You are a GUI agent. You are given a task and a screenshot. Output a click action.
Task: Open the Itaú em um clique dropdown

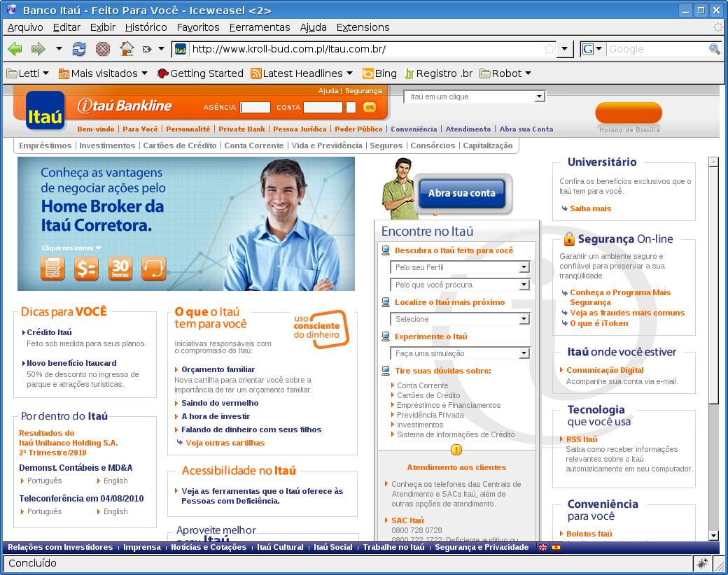click(475, 97)
